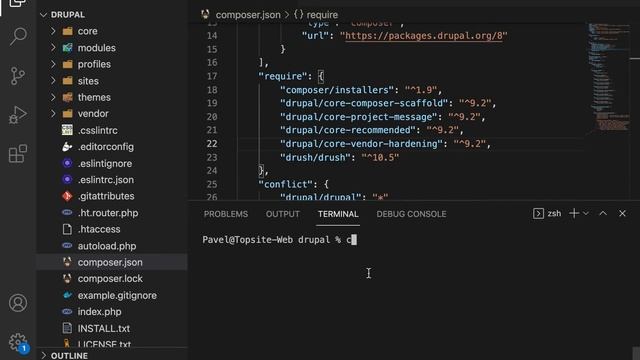Click the composer.lock file icon
The height and width of the screenshot is (360, 640).
(x=67, y=278)
